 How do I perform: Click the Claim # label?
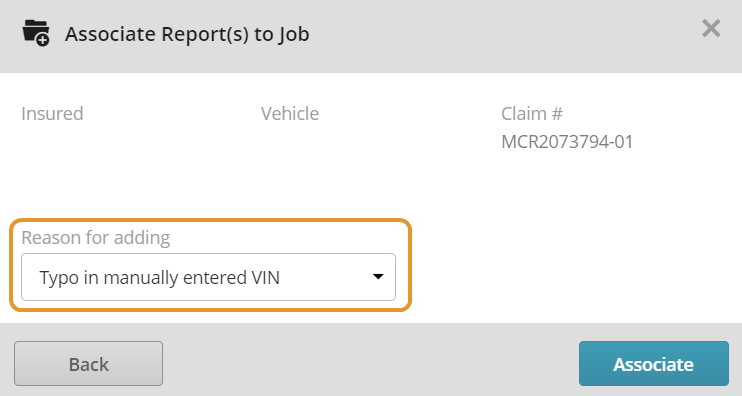(x=532, y=114)
